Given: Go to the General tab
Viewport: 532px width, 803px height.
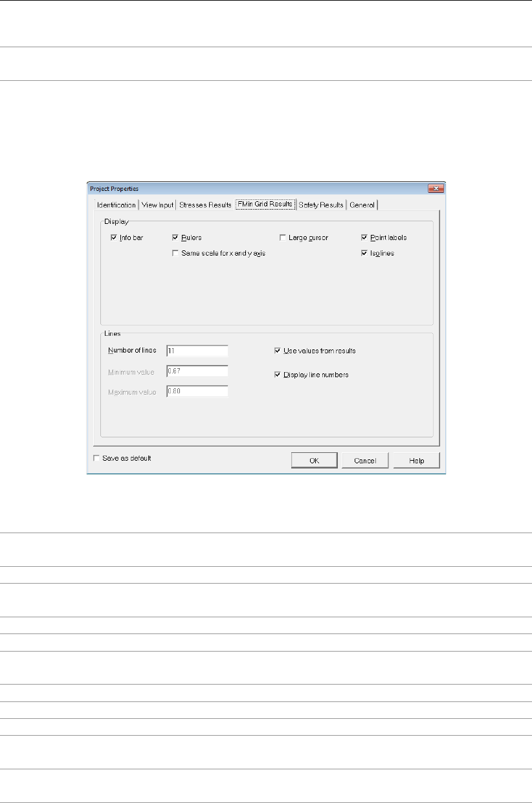Looking at the screenshot, I should click(362, 205).
